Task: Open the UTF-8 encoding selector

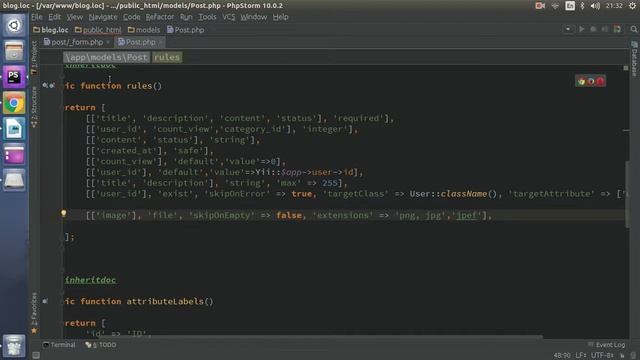Action: pyautogui.click(x=602, y=356)
